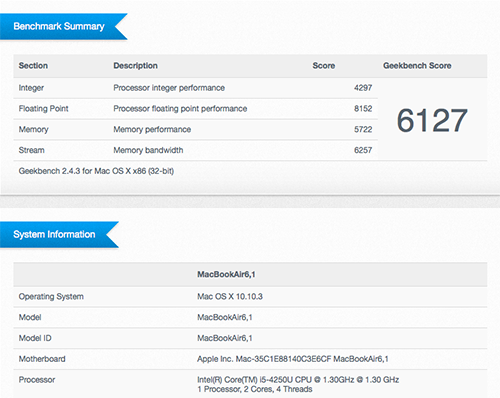Click the Processor row label

[37, 380]
